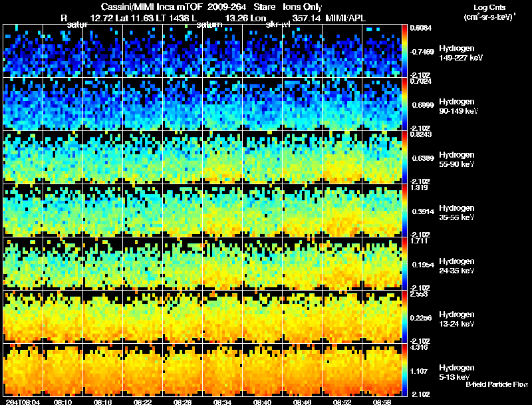Click the 08:22 time axis label
Screen dimensions: 532x405
(x=142, y=402)
